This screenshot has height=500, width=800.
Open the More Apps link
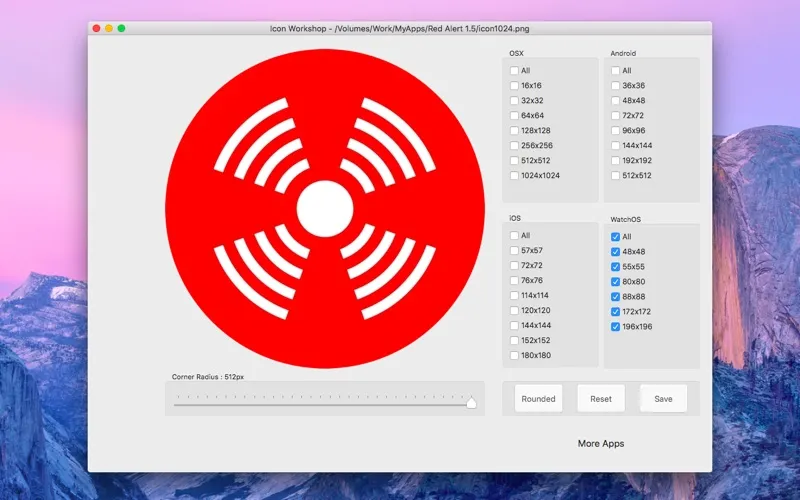tap(601, 443)
